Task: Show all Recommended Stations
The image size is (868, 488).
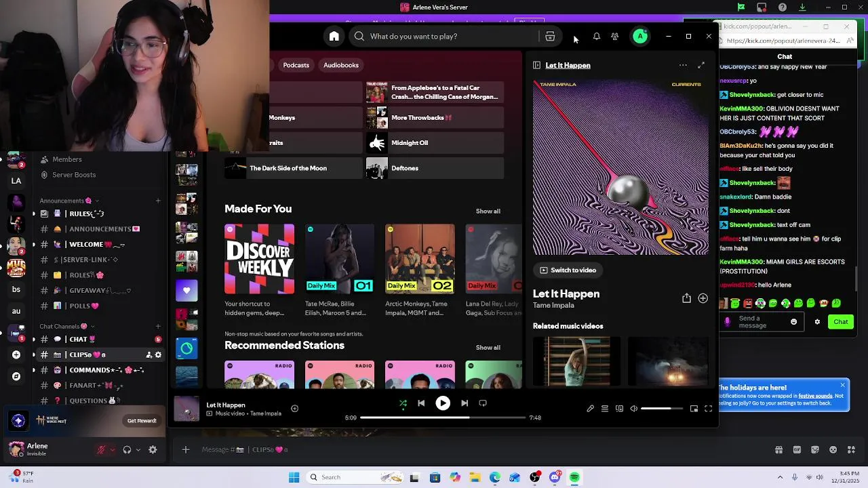Action: click(x=488, y=348)
